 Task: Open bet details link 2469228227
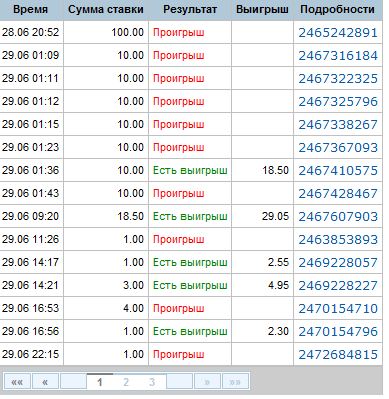(338, 286)
